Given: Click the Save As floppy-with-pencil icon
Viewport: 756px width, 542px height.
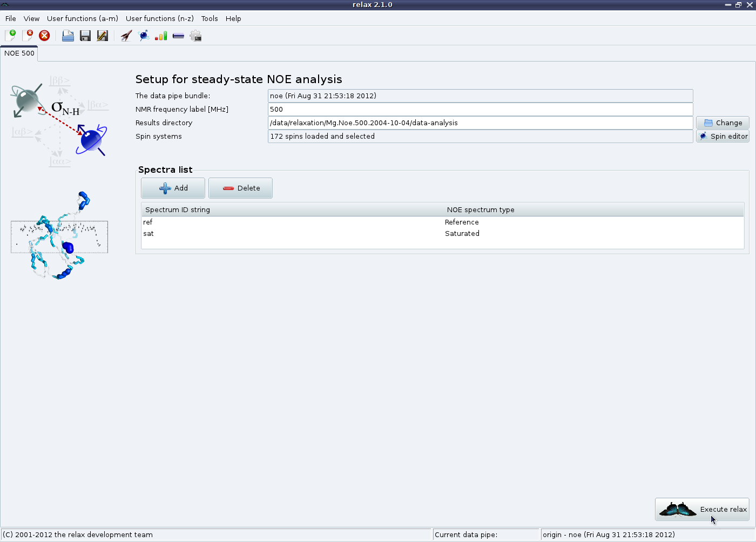Looking at the screenshot, I should (x=103, y=36).
